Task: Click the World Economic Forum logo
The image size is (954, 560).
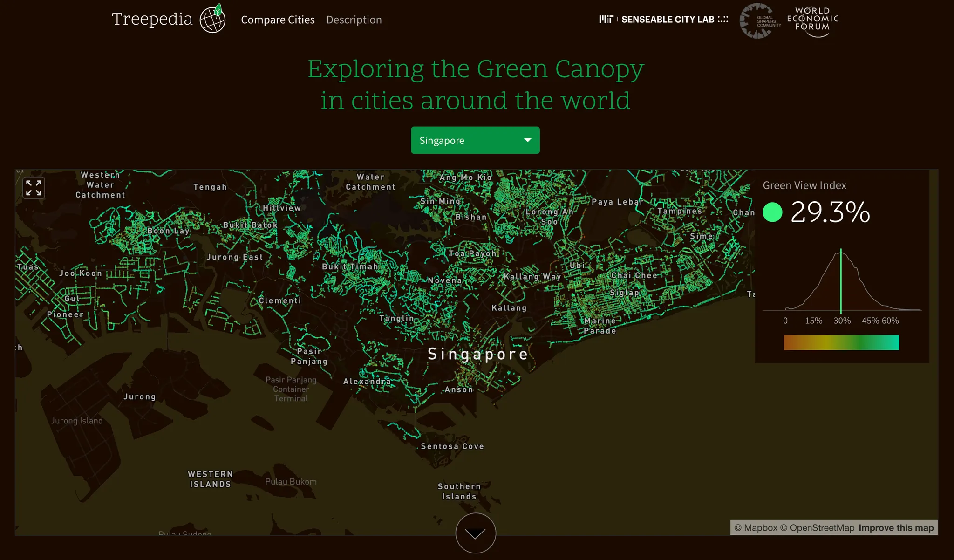Action: 813,20
